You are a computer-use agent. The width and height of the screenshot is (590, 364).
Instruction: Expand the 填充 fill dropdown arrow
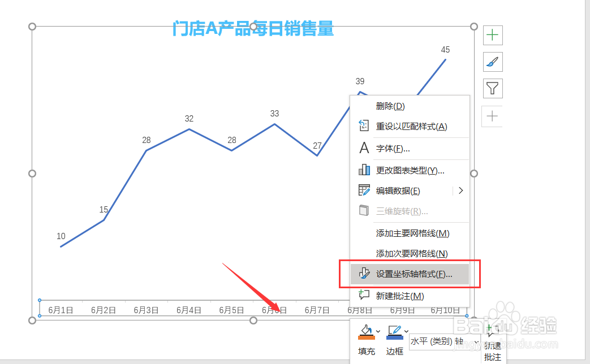(378, 331)
